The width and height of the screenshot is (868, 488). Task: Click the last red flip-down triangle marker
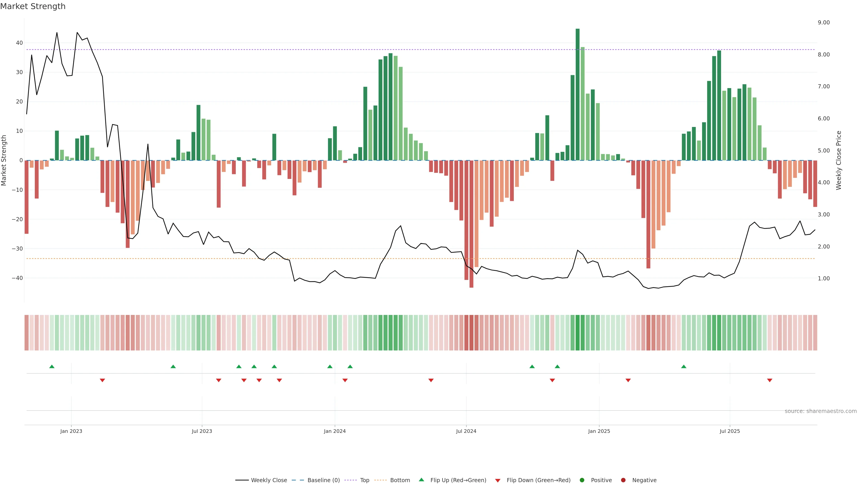(770, 380)
